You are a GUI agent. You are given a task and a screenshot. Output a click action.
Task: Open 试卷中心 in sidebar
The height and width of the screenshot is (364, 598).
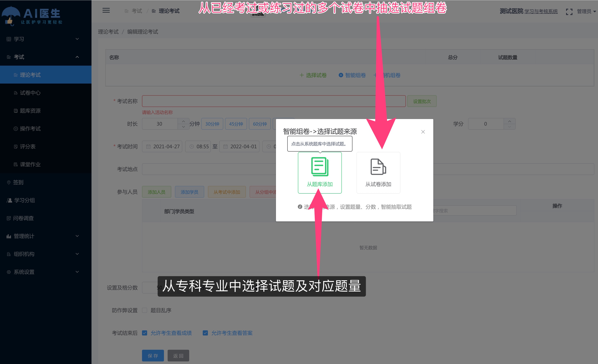pyautogui.click(x=46, y=93)
